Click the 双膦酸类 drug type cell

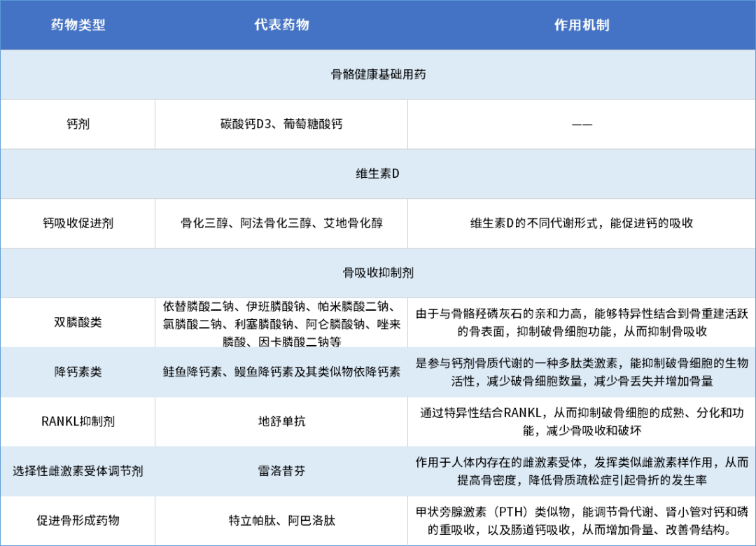tap(78, 323)
